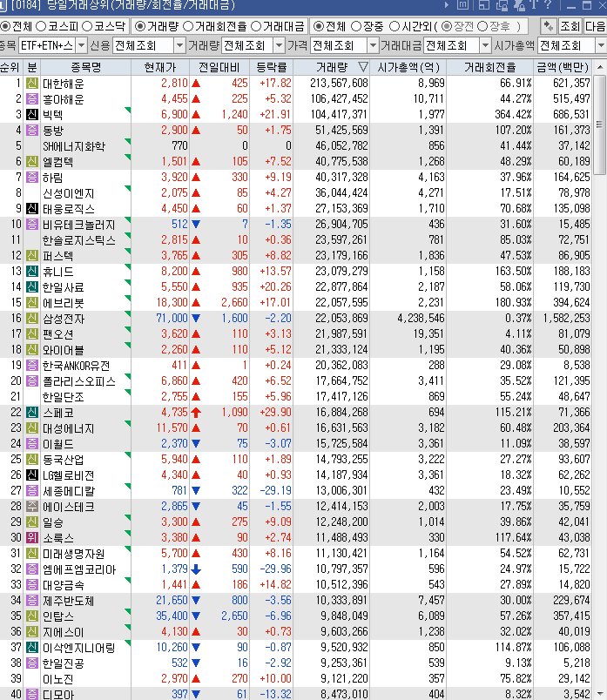The width and height of the screenshot is (607, 700).
Task: Open the 시가총액 filter dropdown
Action: point(601,45)
